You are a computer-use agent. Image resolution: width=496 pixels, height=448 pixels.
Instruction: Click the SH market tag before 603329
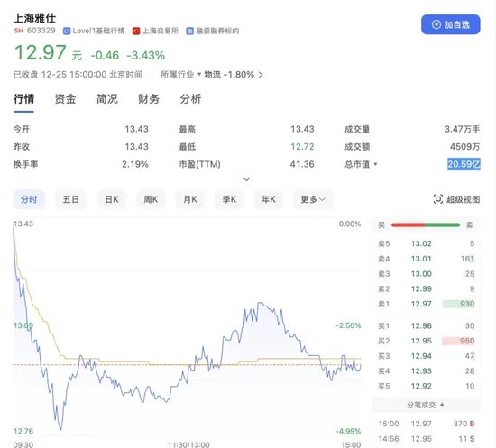click(19, 31)
